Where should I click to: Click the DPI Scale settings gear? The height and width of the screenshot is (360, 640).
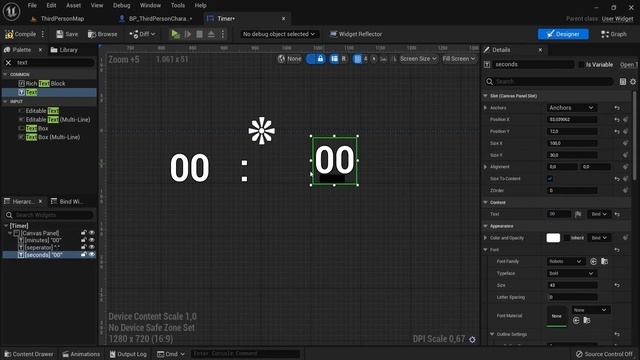472,340
